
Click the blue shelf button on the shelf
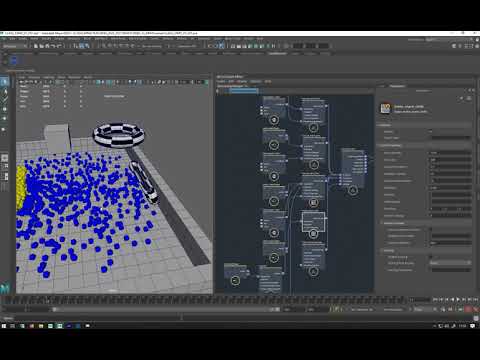tap(14, 60)
